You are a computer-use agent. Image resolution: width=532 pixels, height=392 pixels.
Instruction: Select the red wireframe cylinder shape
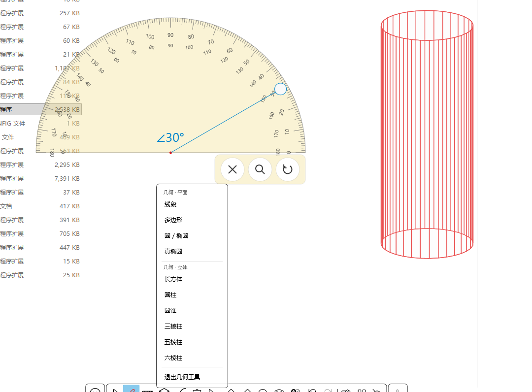(x=427, y=134)
